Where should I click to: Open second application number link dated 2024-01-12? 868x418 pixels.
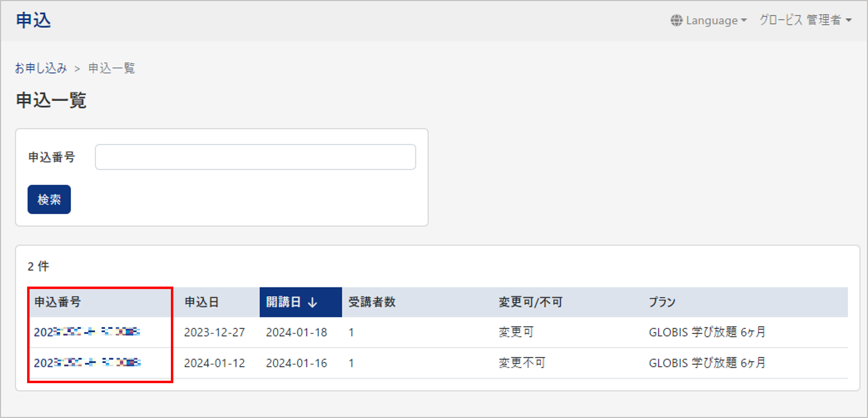click(x=87, y=363)
